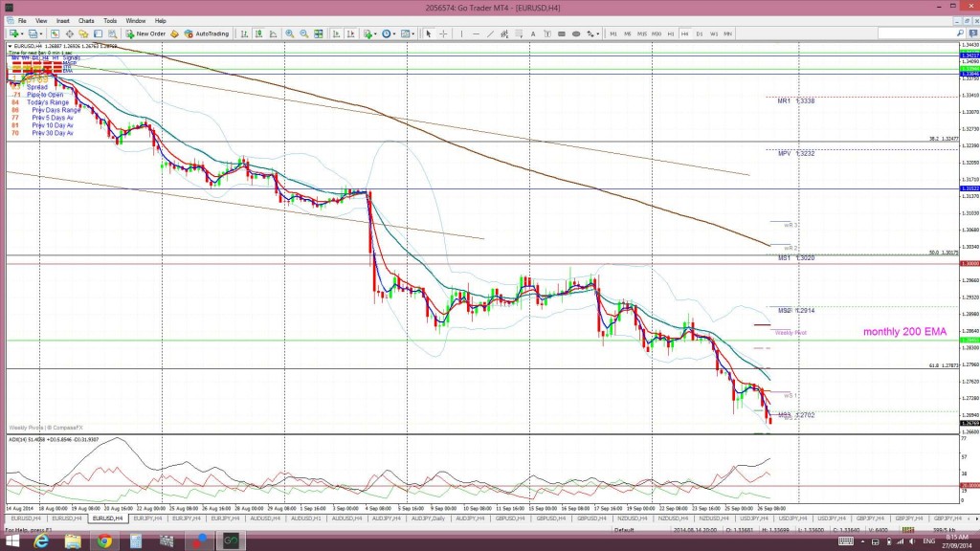Open the Strategy Tester
Image resolution: width=980 pixels, height=551 pixels.
point(113,33)
